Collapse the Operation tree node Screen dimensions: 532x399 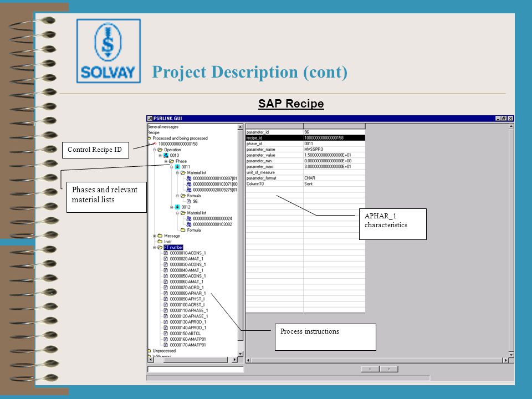pyautogui.click(x=155, y=150)
